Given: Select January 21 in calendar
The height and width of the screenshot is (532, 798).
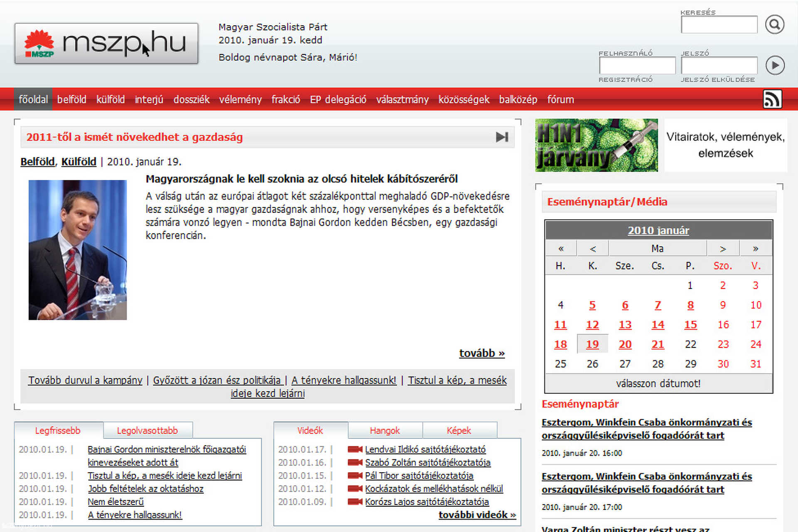Looking at the screenshot, I should (658, 344).
